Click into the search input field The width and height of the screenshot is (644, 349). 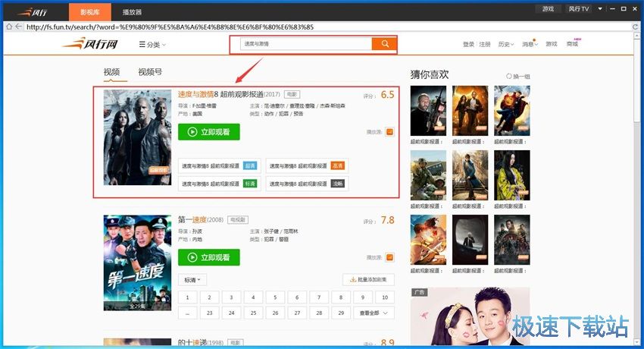tap(306, 44)
